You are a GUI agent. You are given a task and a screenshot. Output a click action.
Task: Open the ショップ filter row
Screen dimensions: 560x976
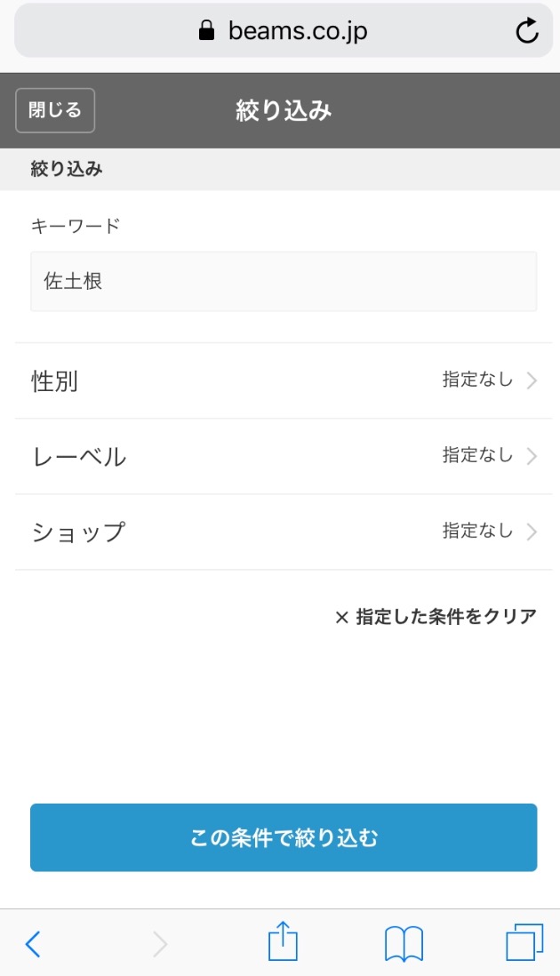click(x=267, y=532)
